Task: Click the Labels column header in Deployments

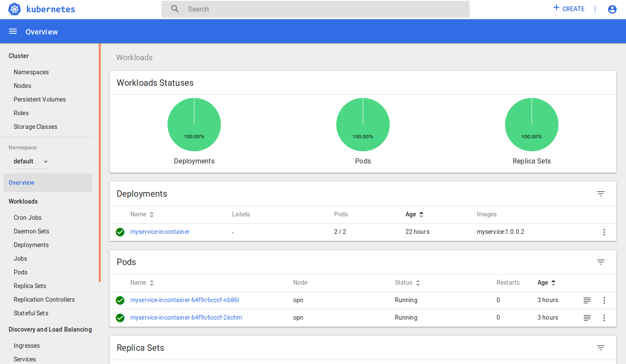Action: [x=241, y=214]
